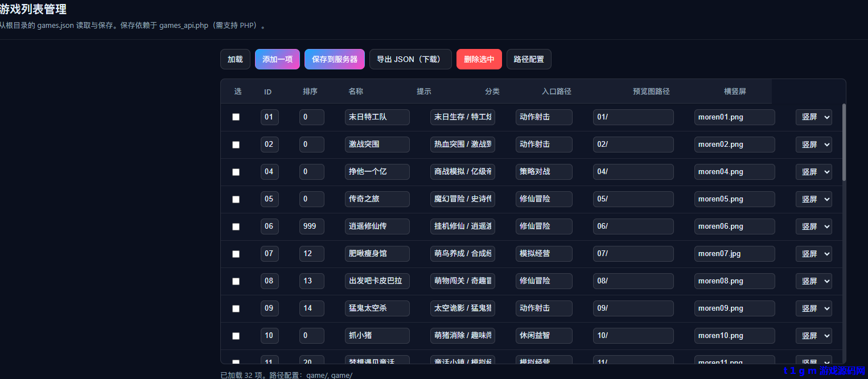Screen dimensions: 868x379
Task: Click the 保存到服务器 button
Action: click(334, 59)
